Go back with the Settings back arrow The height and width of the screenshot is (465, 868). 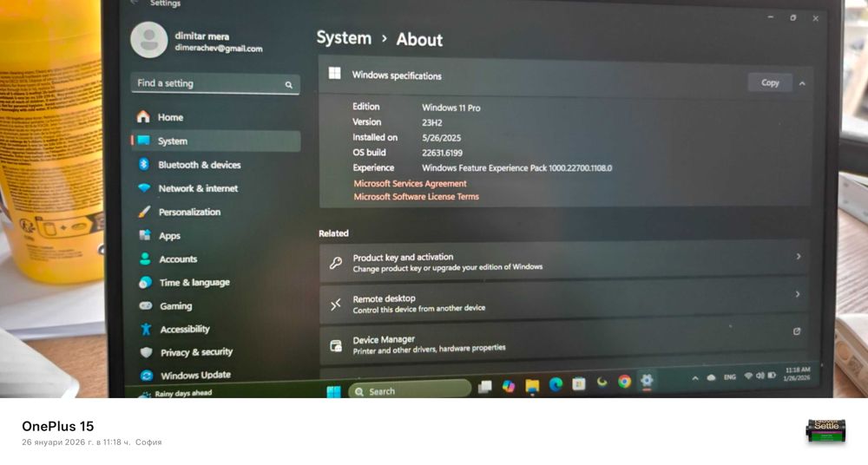click(x=135, y=3)
